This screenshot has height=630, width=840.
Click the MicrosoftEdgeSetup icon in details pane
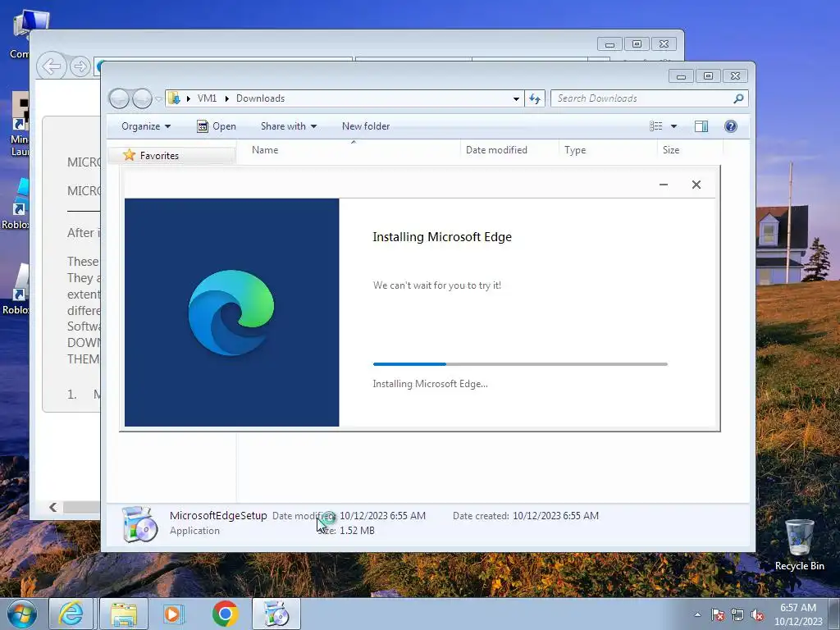coord(139,524)
